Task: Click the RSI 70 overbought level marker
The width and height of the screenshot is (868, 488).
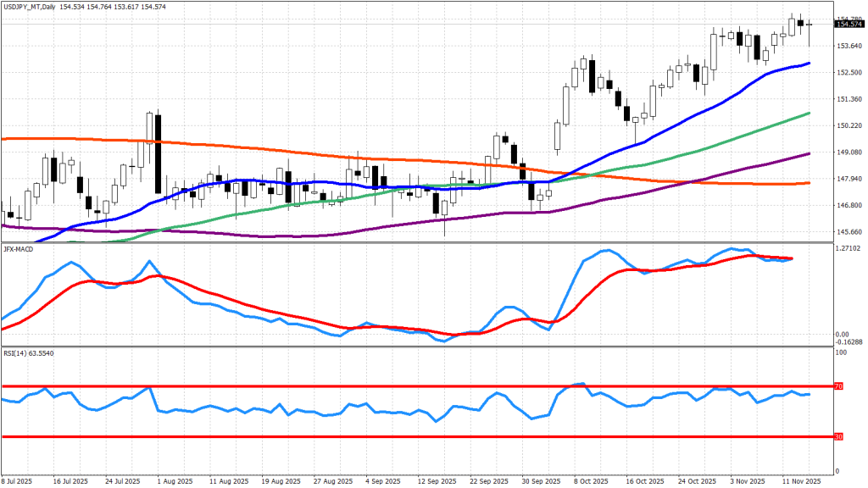Action: pyautogui.click(x=839, y=386)
